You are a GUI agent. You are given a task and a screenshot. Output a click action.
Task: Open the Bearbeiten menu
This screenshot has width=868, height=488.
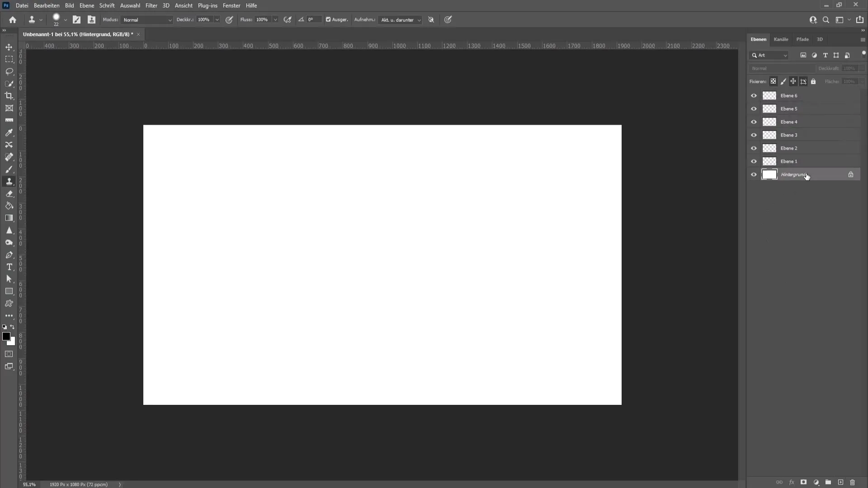pyautogui.click(x=47, y=5)
